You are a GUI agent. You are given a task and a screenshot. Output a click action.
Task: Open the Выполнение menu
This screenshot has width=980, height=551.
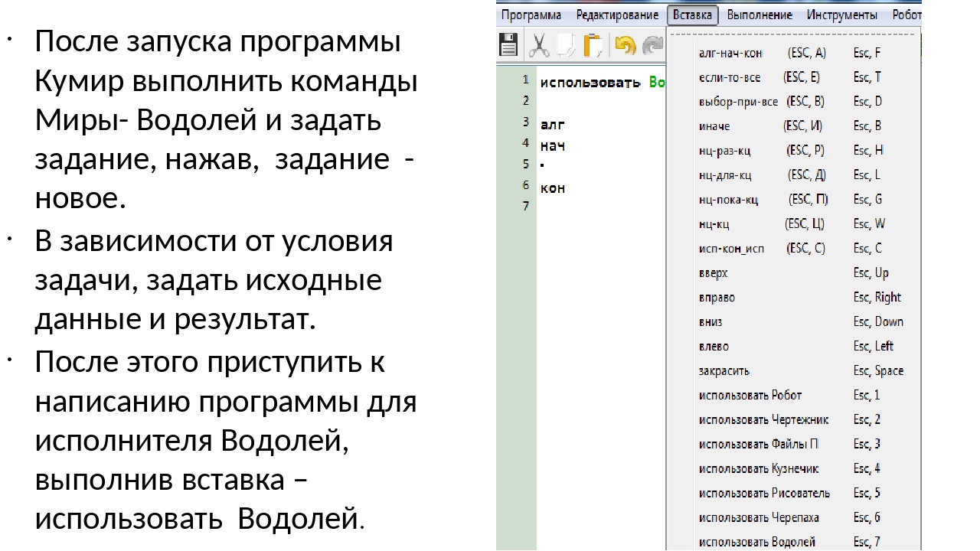759,15
